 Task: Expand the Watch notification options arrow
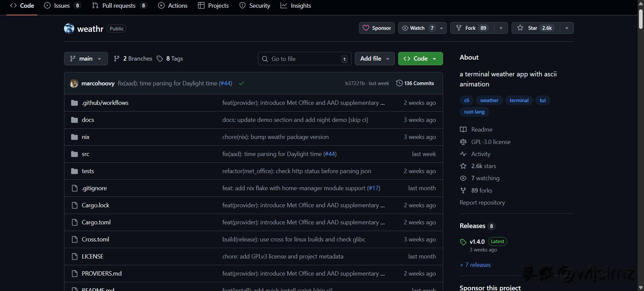pyautogui.click(x=441, y=28)
